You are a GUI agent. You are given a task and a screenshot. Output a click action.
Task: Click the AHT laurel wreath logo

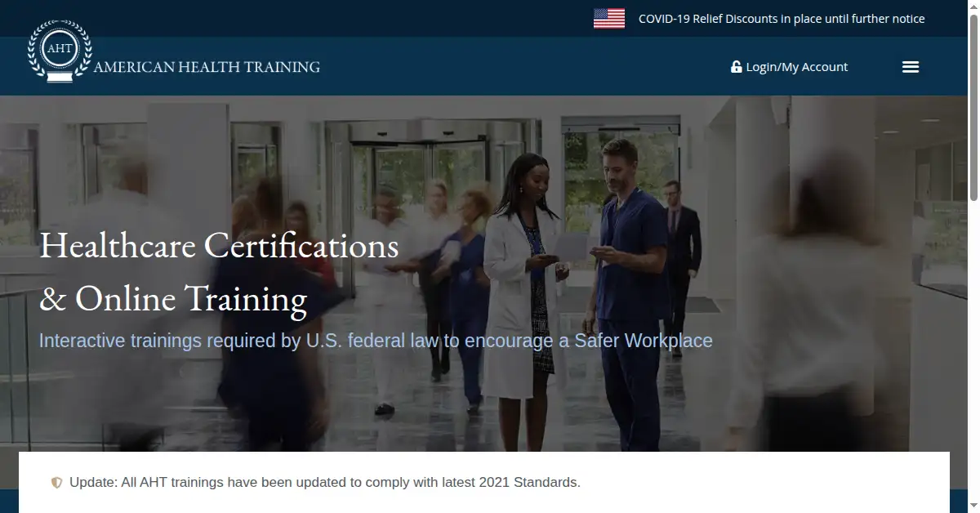point(60,50)
